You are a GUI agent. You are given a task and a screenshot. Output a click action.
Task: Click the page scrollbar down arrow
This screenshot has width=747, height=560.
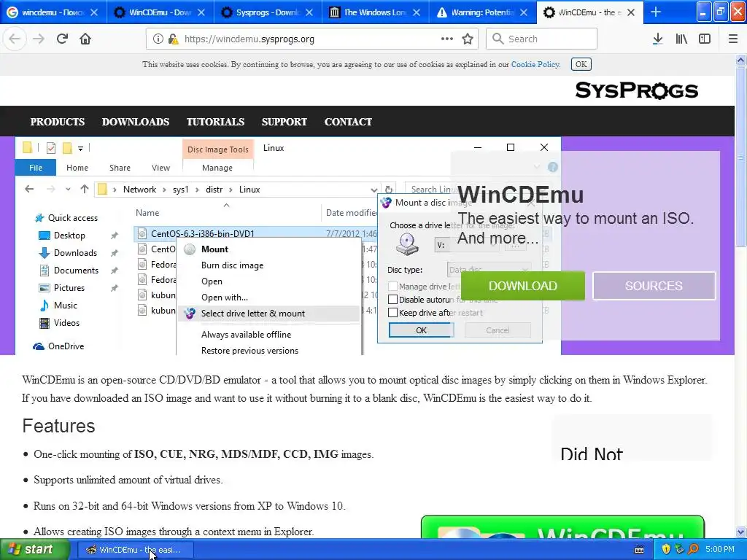[x=740, y=532]
